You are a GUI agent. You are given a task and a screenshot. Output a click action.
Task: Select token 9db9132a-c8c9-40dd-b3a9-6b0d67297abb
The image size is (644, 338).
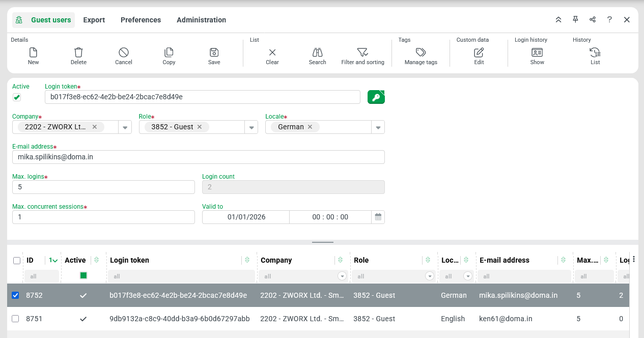180,319
